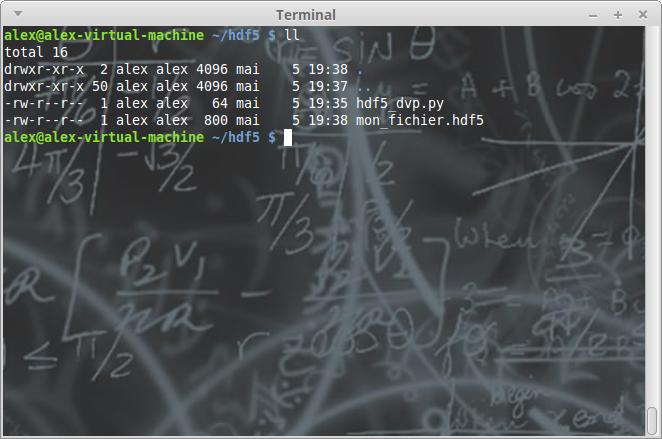662x439 pixels.
Task: Click the hdf5_dvp.py filename
Action: 401,103
